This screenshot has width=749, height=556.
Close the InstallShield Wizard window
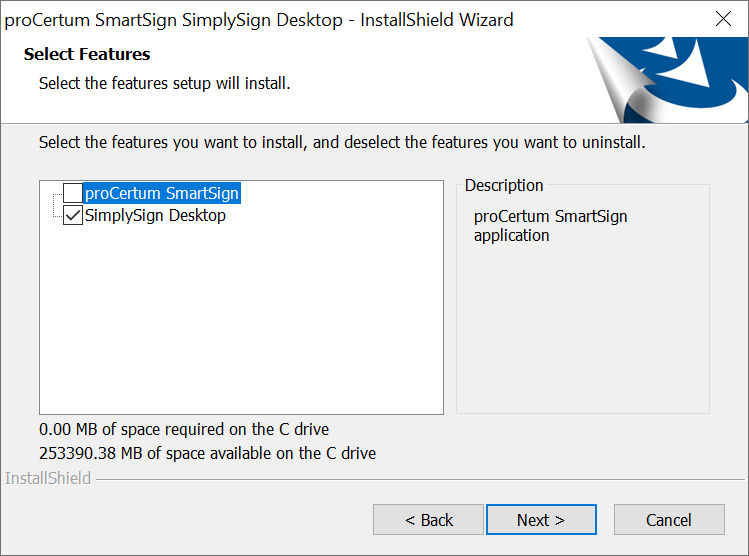tap(723, 19)
